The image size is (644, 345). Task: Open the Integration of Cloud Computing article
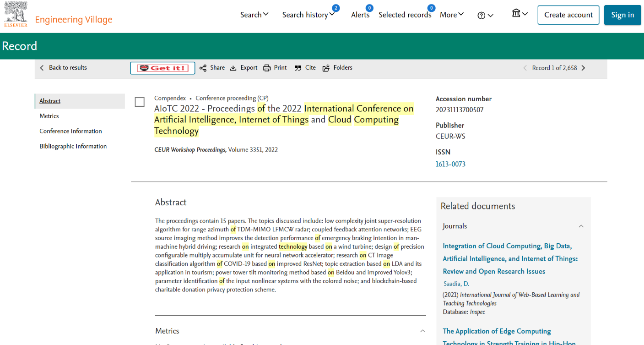click(x=510, y=258)
